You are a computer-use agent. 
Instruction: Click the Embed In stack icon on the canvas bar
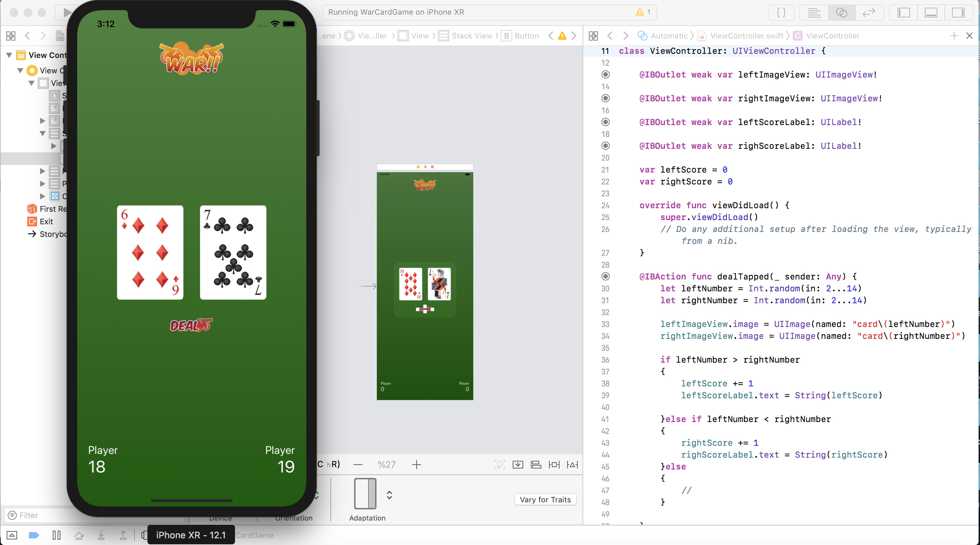(518, 464)
